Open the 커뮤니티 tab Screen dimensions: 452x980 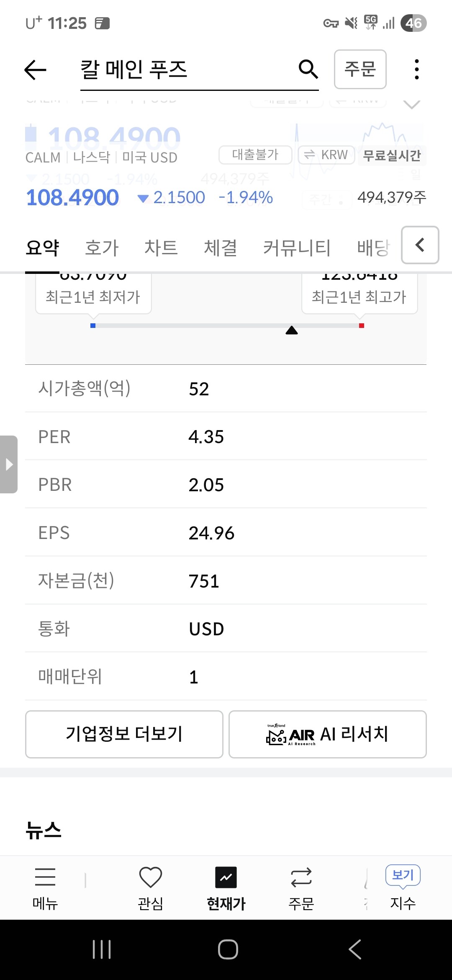297,248
